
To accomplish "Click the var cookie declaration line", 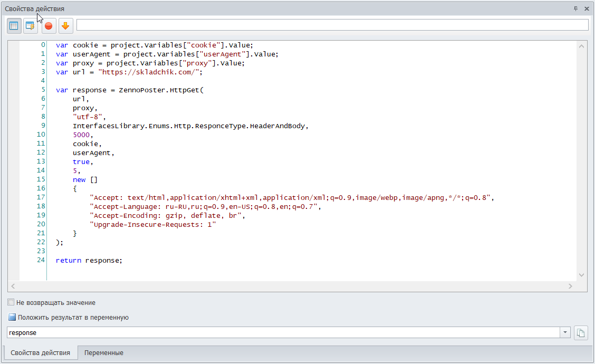I will [155, 45].
